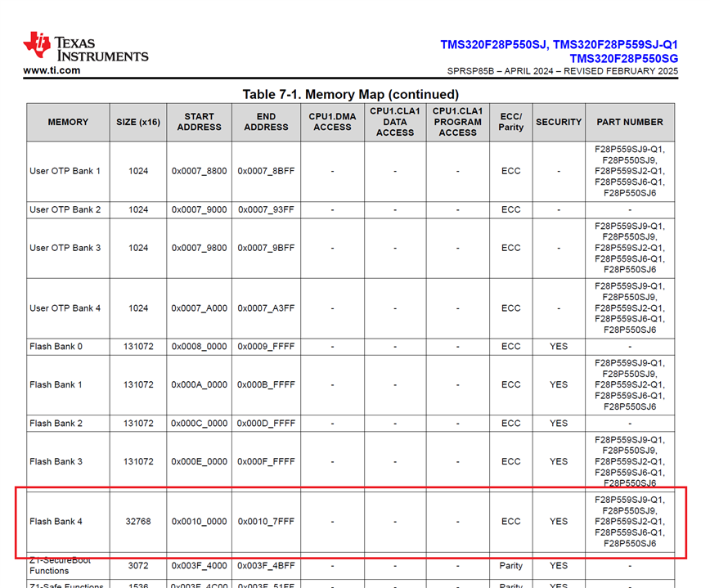Click start address 0x0007_A000
The height and width of the screenshot is (588, 710).
click(x=200, y=308)
